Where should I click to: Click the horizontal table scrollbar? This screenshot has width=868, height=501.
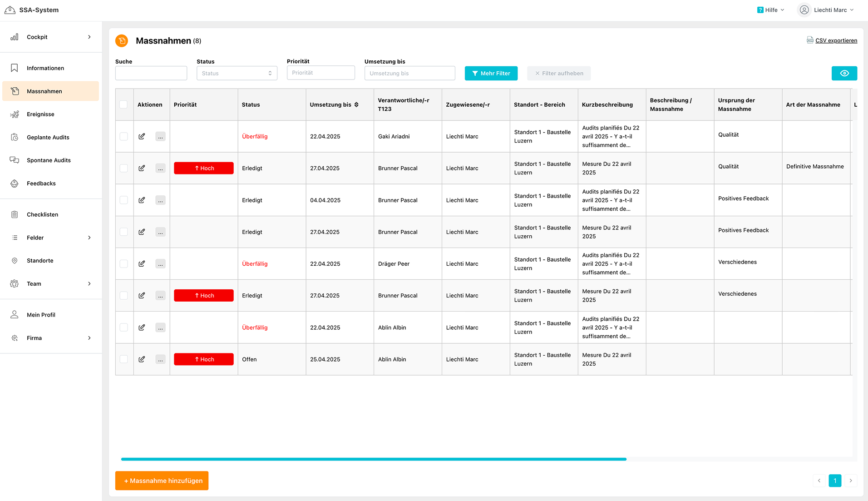[373, 459]
